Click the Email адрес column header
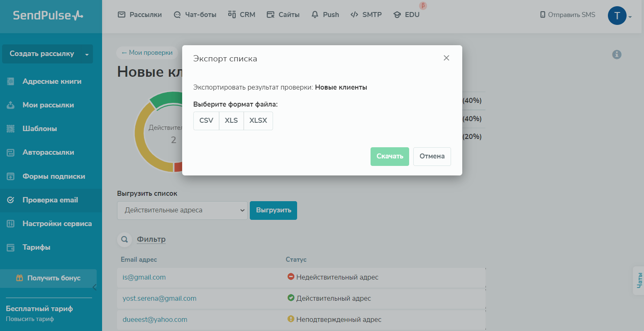The height and width of the screenshot is (331, 644). [x=139, y=259]
